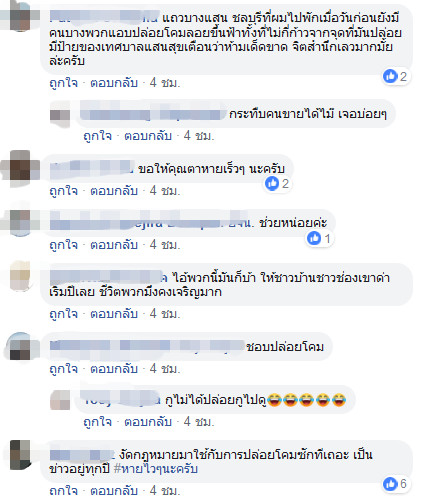This screenshot has width=443, height=496.
Task: Click like reaction icon showing 6 likes
Action: click(390, 484)
